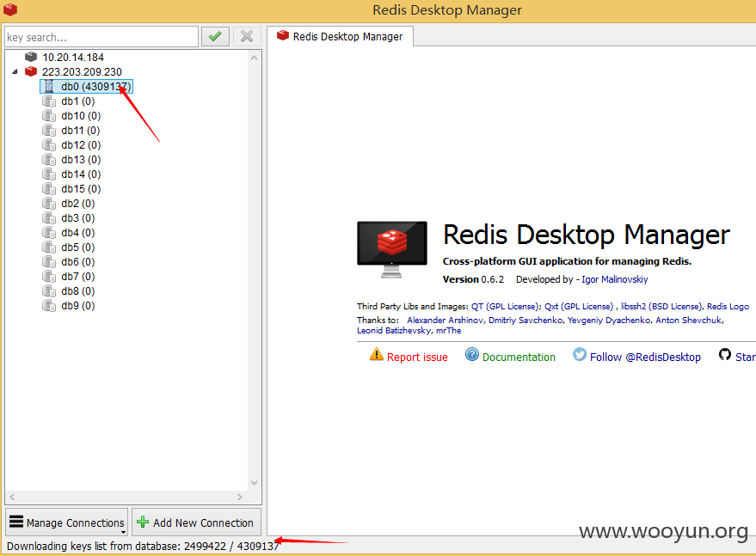Open the Follow @RedisDesktop link
Viewport: 756px width, 556px height.
click(x=645, y=357)
